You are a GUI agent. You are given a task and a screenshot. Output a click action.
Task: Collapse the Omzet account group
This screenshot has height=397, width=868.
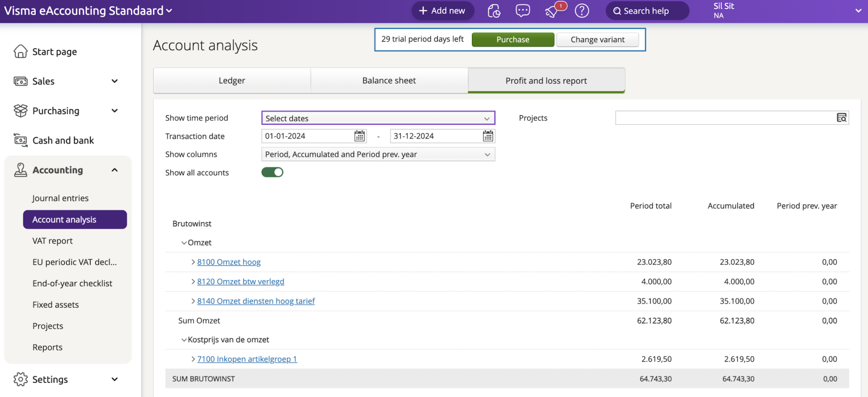183,242
